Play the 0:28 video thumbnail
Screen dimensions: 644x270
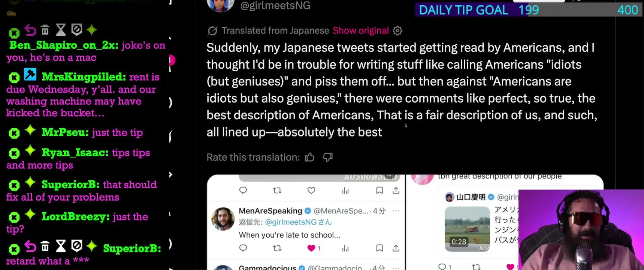tap(467, 229)
